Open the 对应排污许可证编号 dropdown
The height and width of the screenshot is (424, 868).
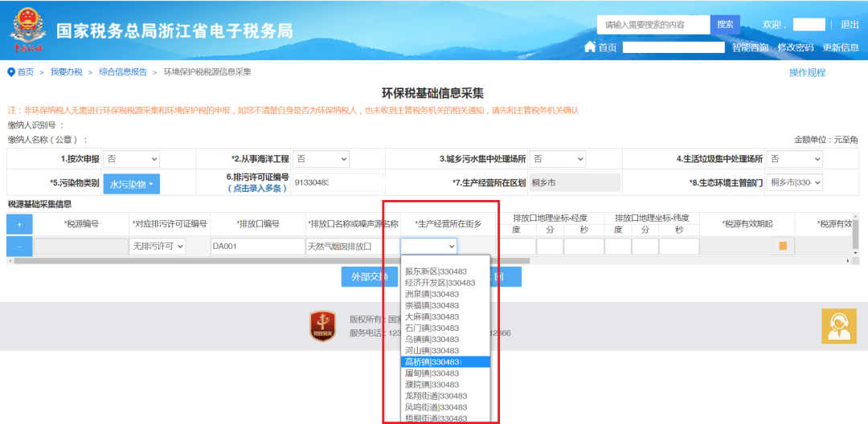pyautogui.click(x=158, y=247)
